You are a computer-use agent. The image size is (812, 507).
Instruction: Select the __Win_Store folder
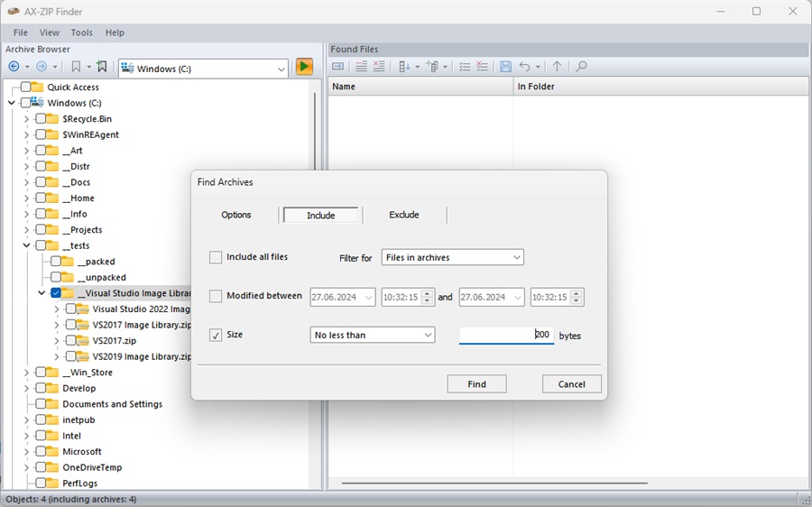point(88,373)
